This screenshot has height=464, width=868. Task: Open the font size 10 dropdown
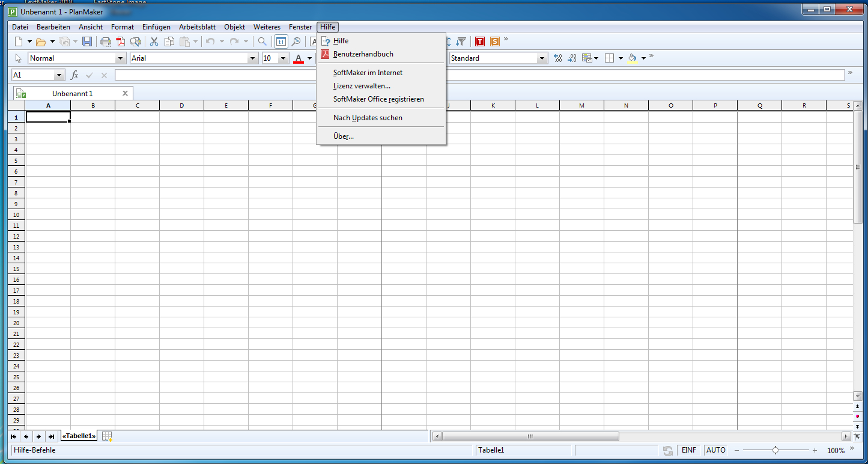[x=284, y=58]
